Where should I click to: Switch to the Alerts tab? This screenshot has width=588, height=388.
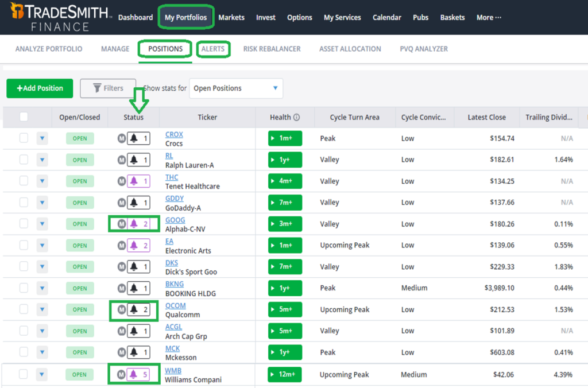coord(213,49)
